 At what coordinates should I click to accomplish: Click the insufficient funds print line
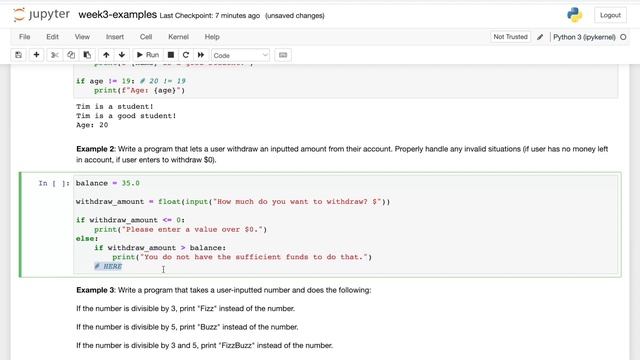(242, 257)
